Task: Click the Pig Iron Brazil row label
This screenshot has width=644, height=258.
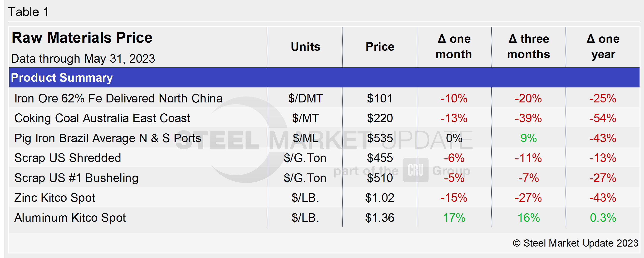Action: (x=108, y=138)
